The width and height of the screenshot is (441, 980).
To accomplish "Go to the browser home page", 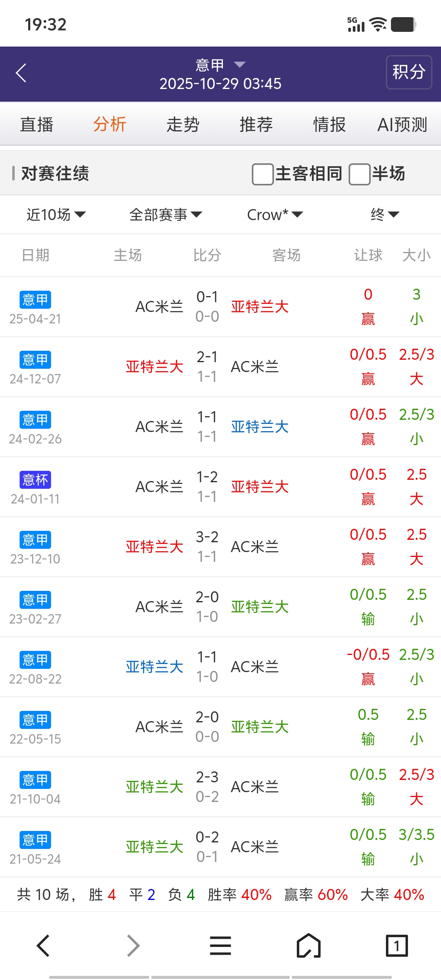I will 308,945.
